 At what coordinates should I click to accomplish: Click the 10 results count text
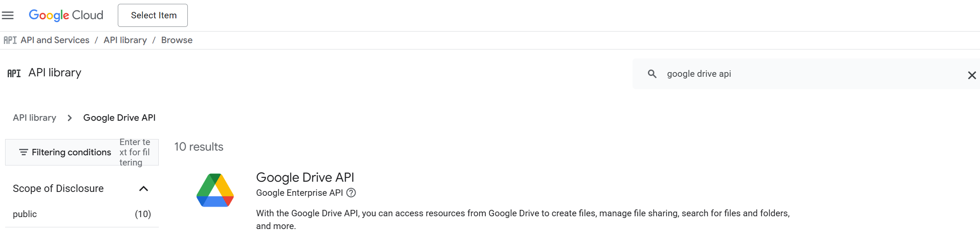pyautogui.click(x=199, y=147)
